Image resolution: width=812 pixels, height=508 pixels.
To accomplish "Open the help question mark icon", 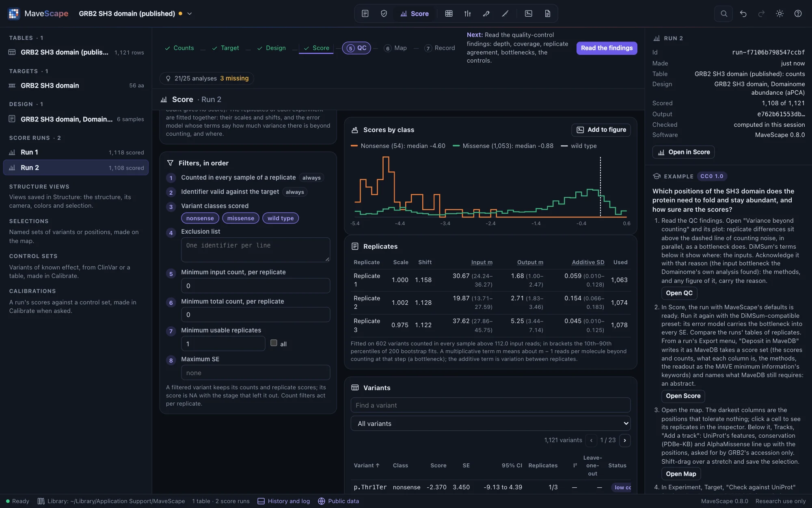I will point(798,14).
